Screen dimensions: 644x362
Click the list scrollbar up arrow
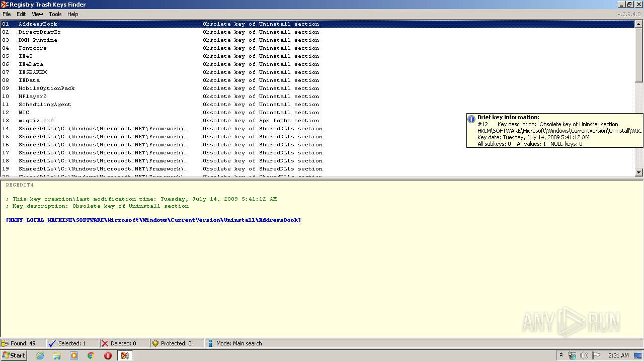click(x=639, y=24)
